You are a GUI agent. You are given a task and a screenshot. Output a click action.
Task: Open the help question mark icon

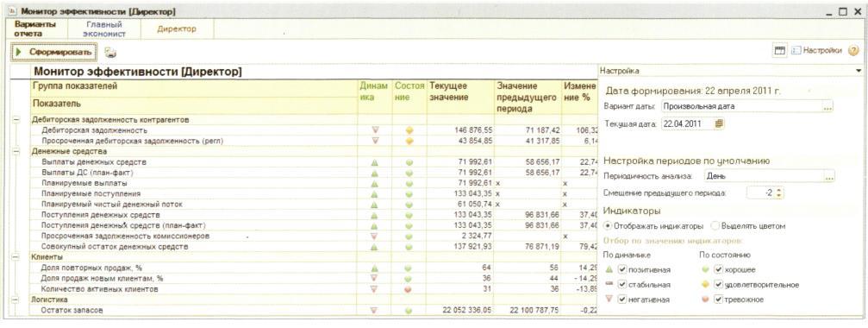(x=853, y=51)
